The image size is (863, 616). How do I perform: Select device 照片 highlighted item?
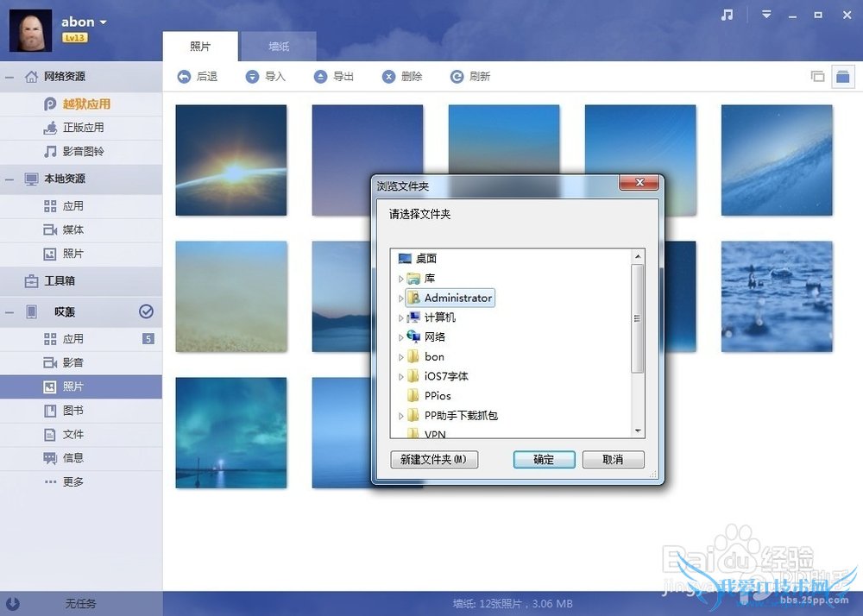pyautogui.click(x=81, y=387)
